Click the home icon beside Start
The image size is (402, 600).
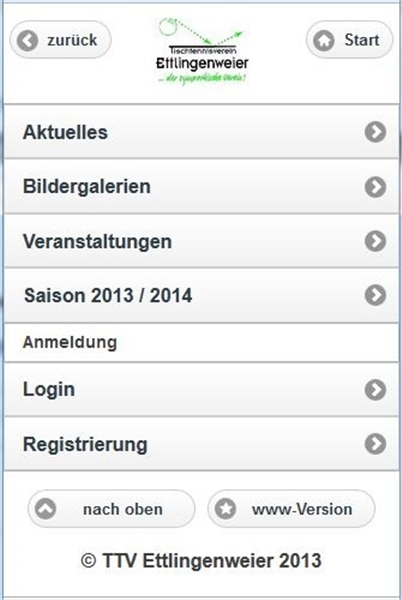point(324,40)
